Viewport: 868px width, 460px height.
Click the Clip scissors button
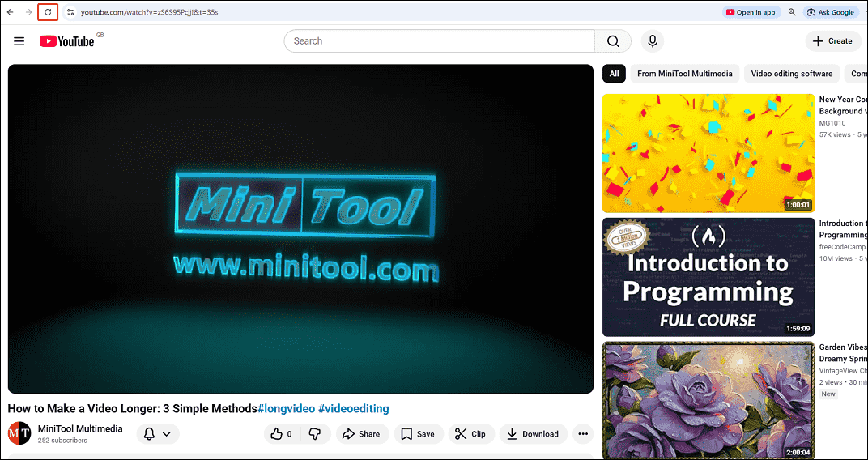point(471,434)
